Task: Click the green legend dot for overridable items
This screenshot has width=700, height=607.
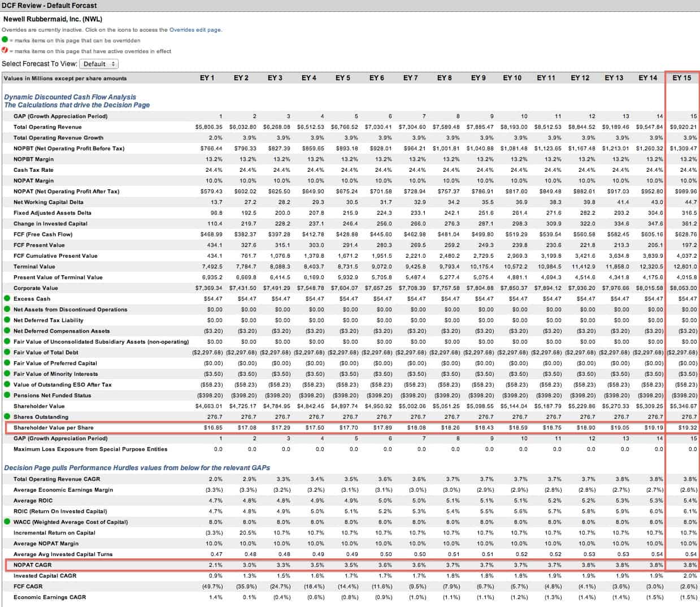Action: [5, 40]
